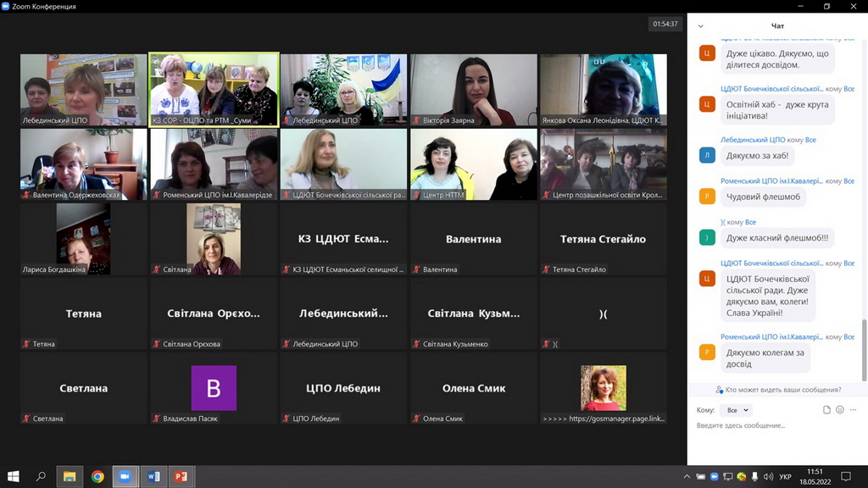Viewport: 868px width, 488px height.
Task: Open PowerPoint from the taskbar
Action: pos(180,477)
